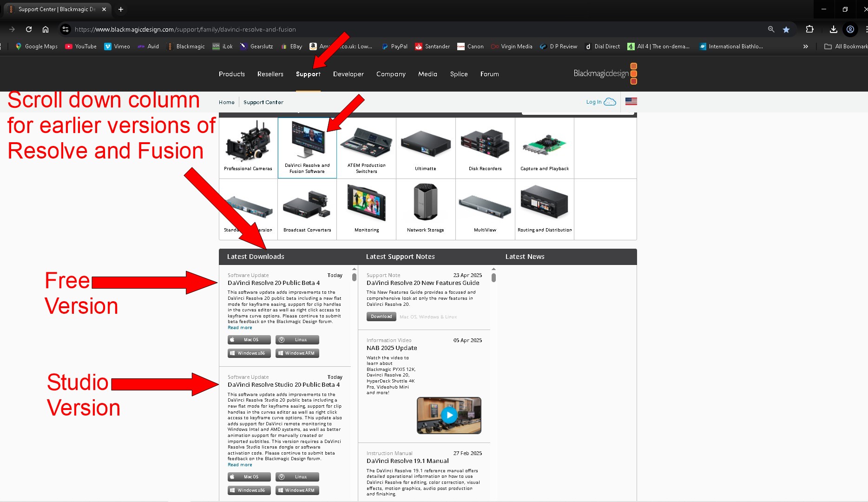
Task: Open Canon bookmark
Action: coord(470,46)
